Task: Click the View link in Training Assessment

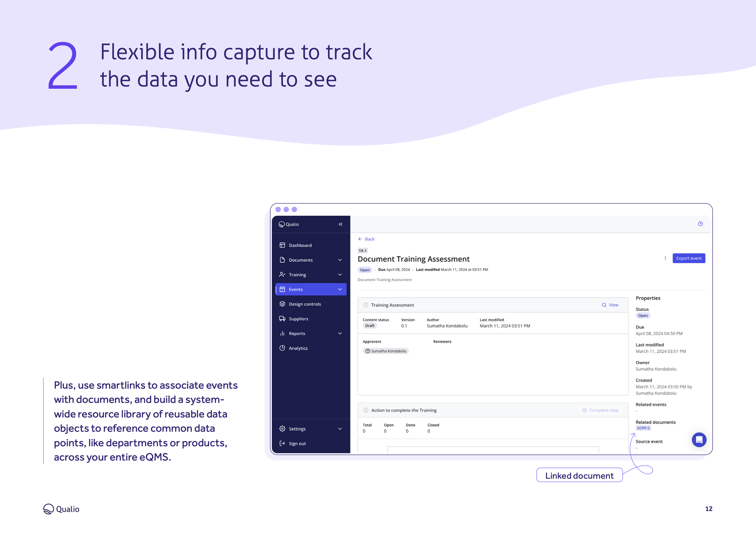Action: (x=610, y=305)
